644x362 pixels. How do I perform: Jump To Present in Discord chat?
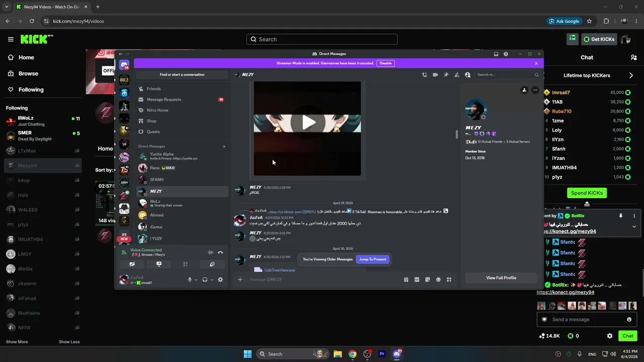pos(373,259)
